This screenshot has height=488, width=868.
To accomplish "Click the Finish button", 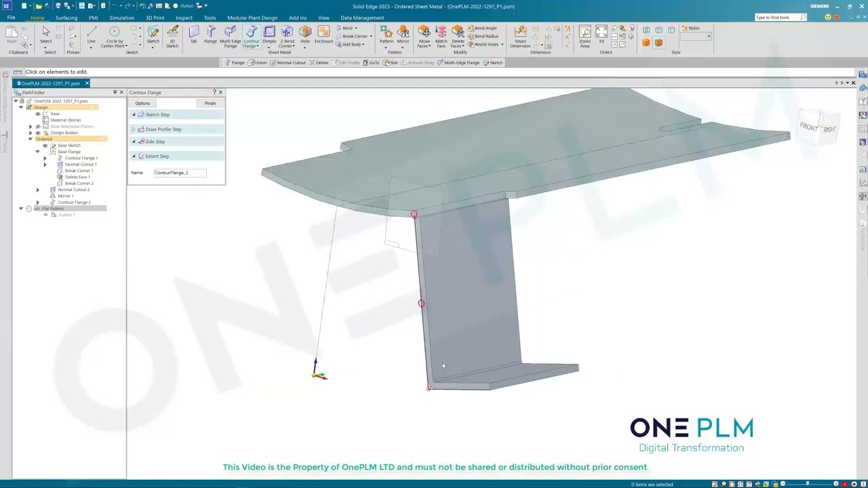I will (210, 104).
